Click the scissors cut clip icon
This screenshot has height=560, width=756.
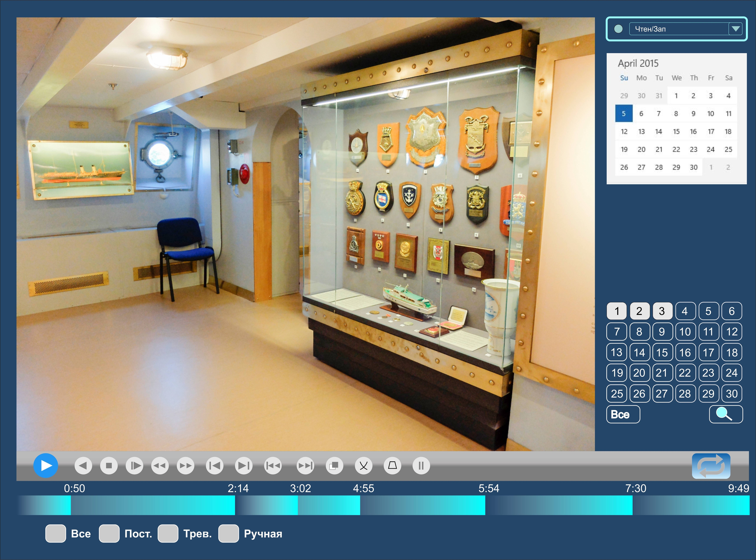point(363,466)
